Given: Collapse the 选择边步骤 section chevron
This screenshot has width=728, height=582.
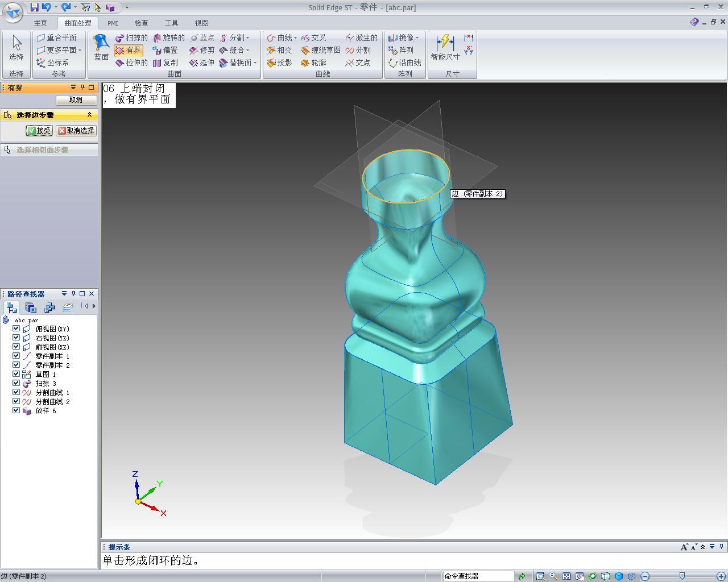Looking at the screenshot, I should [89, 115].
